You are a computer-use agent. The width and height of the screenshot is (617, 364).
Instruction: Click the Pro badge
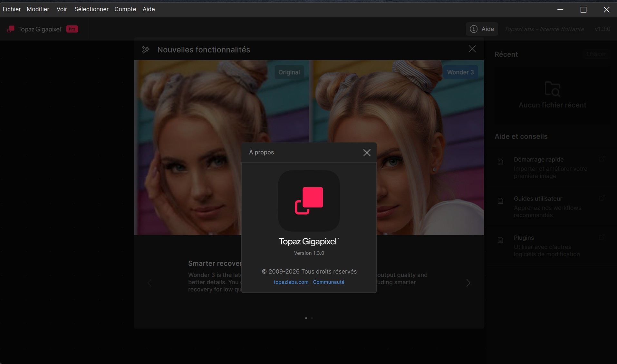coord(72,29)
